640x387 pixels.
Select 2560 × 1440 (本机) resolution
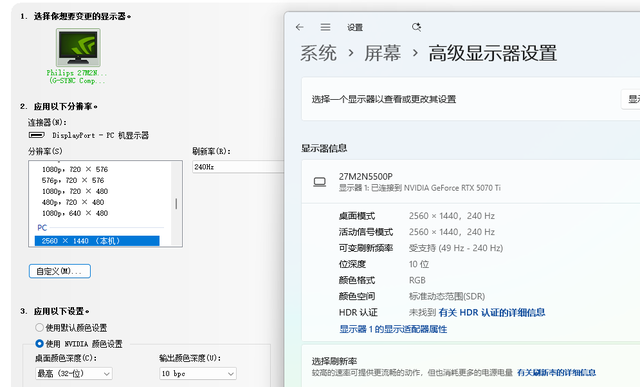97,241
